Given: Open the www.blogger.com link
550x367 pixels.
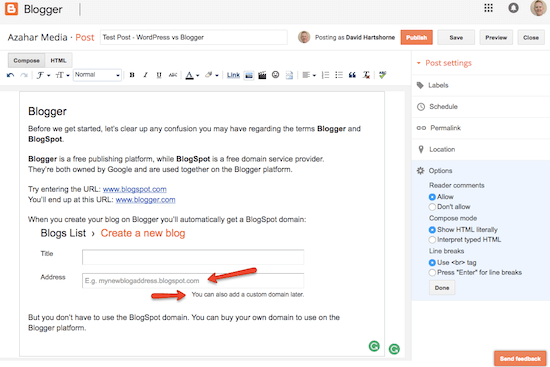Looking at the screenshot, I should 146,200.
